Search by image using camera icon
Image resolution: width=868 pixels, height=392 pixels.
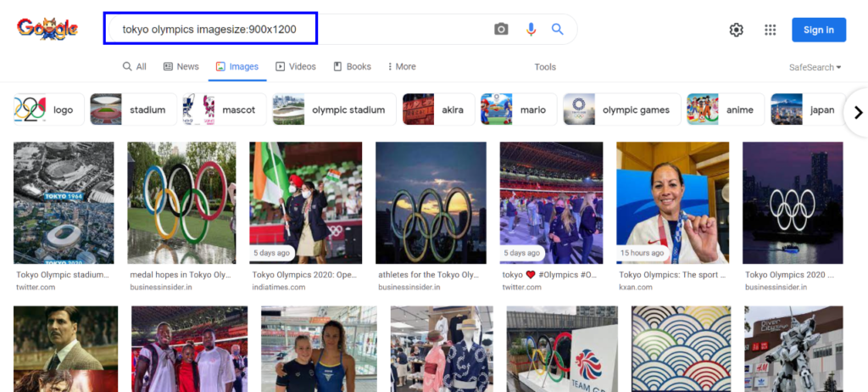point(501,30)
